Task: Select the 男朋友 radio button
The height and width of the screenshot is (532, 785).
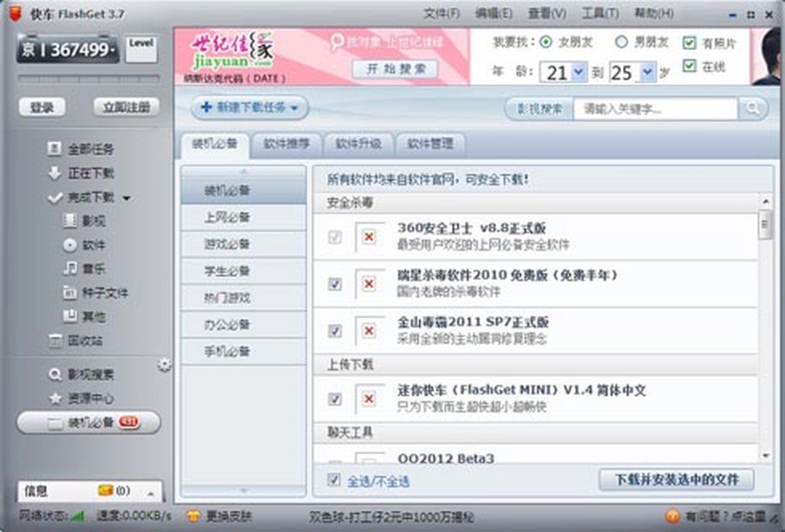Action: [621, 42]
